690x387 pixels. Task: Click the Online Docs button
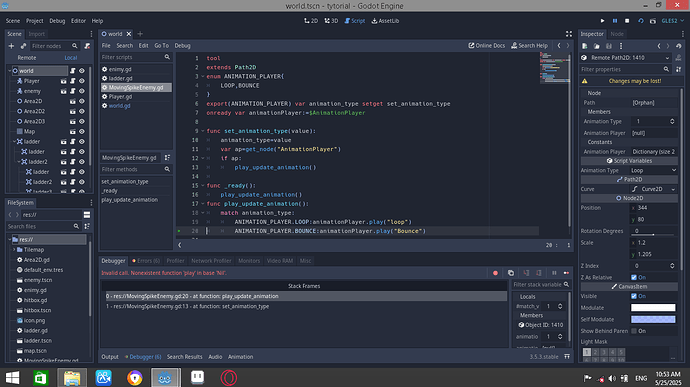pos(487,45)
